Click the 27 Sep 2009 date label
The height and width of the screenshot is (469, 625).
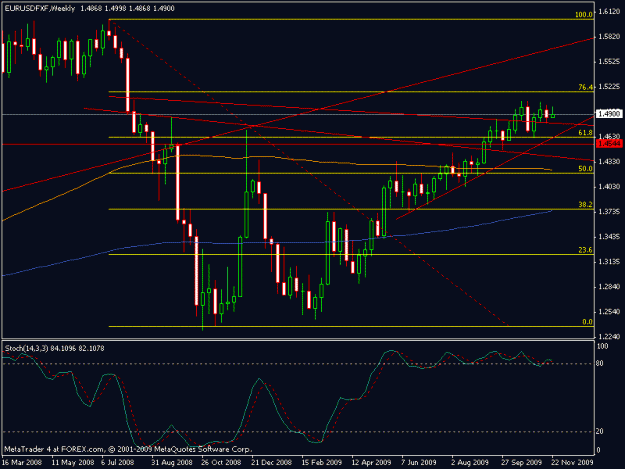point(522,463)
